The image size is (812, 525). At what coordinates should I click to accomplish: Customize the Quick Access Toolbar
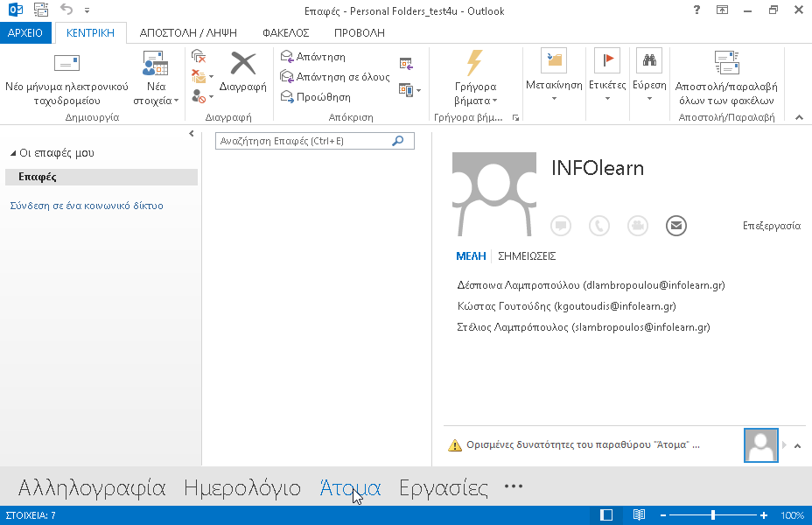point(87,10)
